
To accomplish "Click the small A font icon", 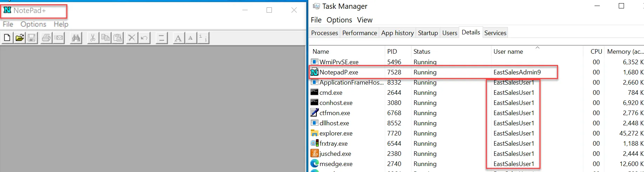I will [190, 38].
